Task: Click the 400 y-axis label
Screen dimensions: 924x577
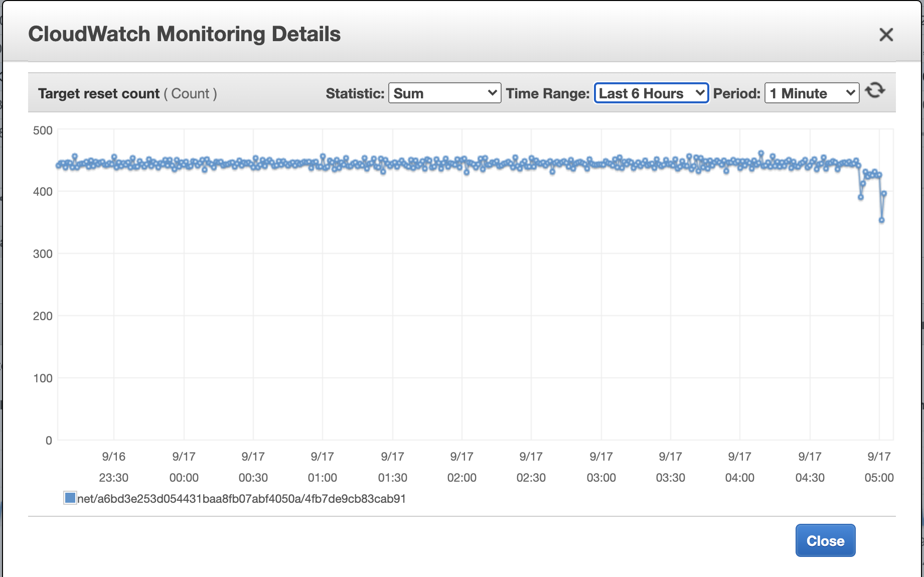Action: (43, 192)
